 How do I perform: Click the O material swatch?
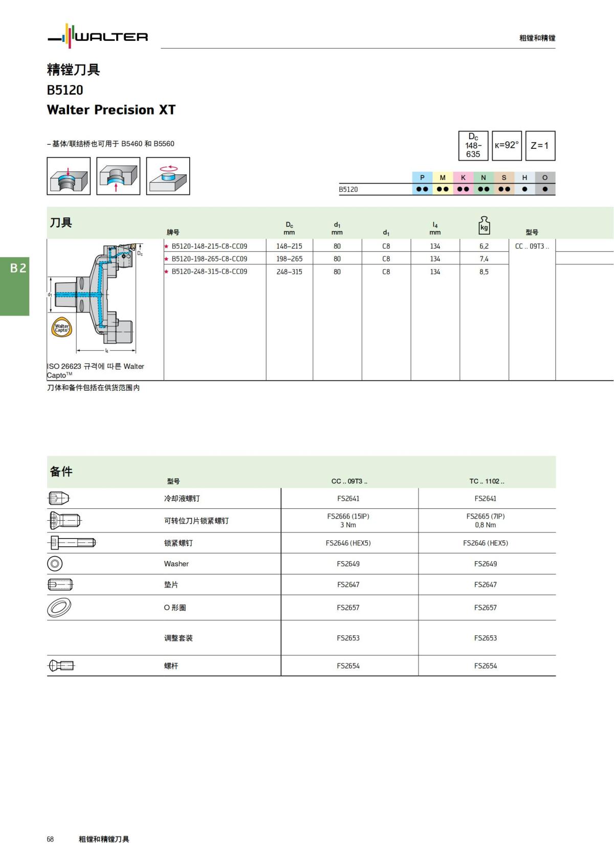[545, 183]
